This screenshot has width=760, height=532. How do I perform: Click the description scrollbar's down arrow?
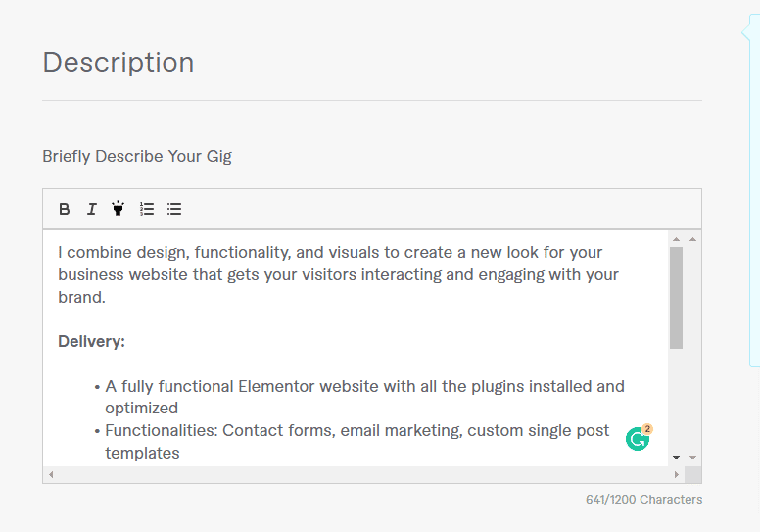676,458
